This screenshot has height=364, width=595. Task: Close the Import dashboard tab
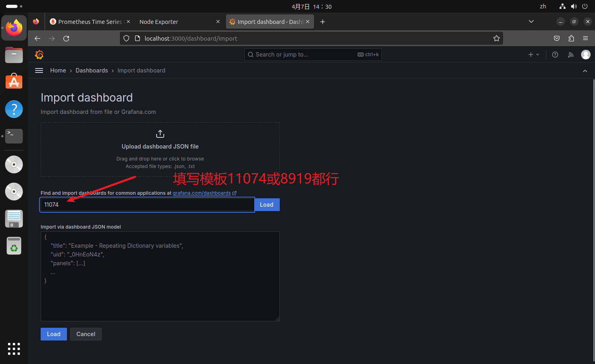[x=308, y=22]
